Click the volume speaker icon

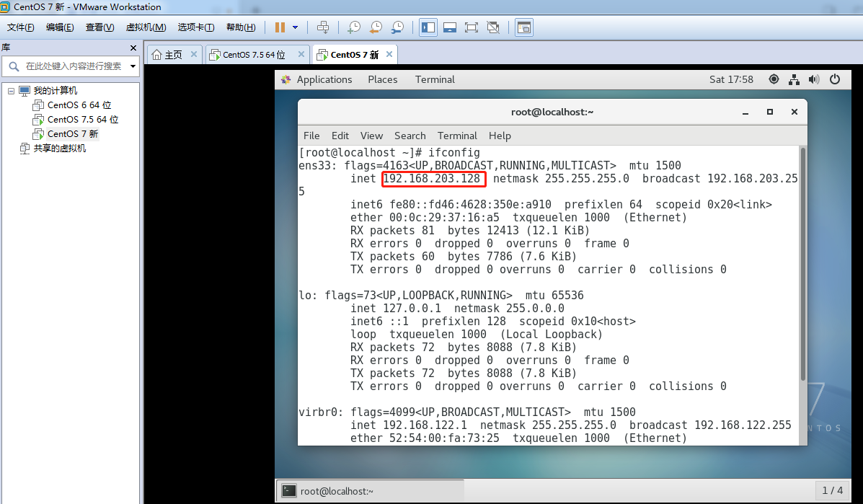click(x=814, y=79)
